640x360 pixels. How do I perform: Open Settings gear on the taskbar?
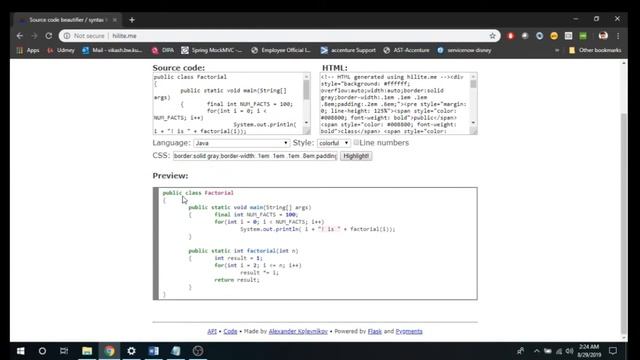point(131,351)
